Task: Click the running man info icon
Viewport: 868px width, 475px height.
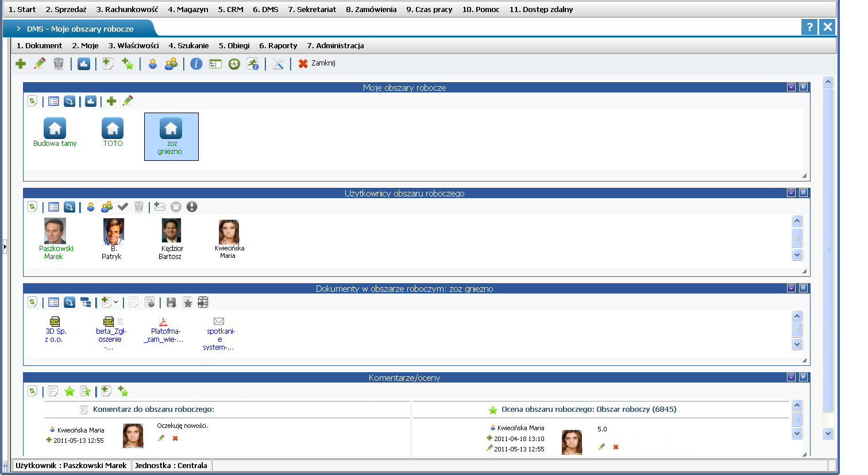Action: [x=253, y=64]
